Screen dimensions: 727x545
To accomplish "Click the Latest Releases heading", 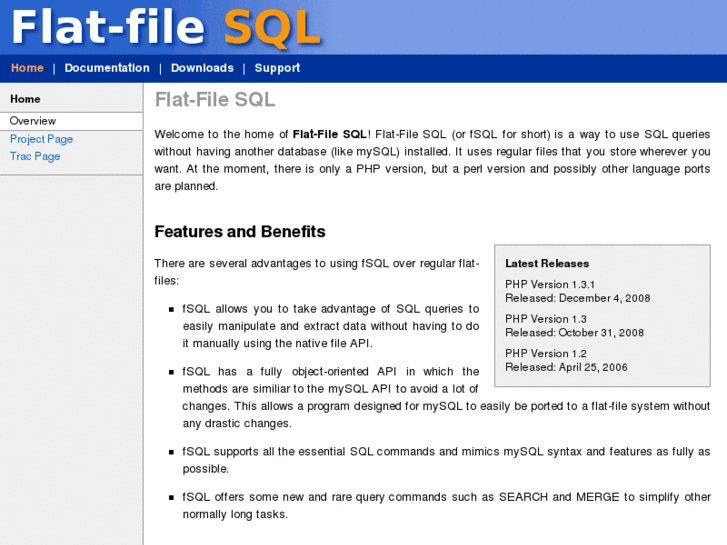I will pyautogui.click(x=547, y=263).
